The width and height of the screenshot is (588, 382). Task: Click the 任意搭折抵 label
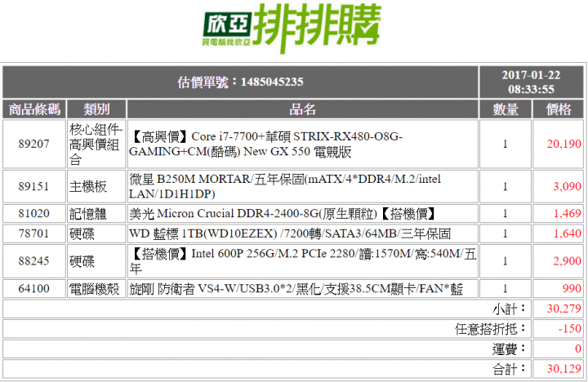coord(491,329)
